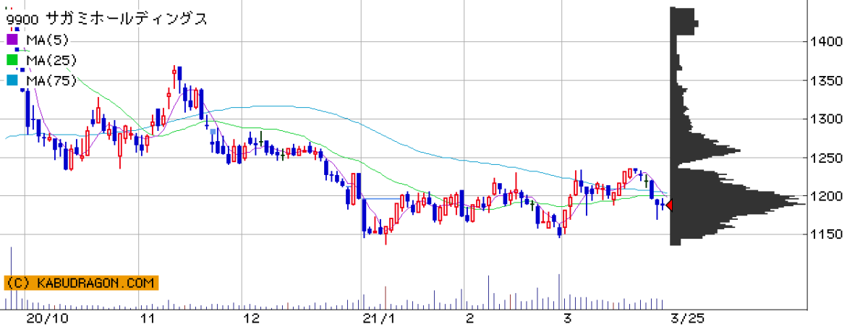The image size is (868, 327).
Task: Click the 1400 price axis label
Action: coord(827,42)
